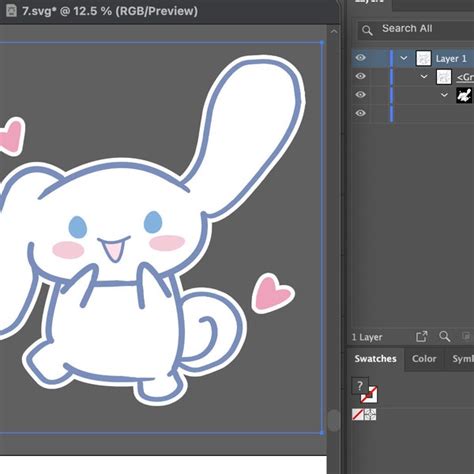Select the stroke box with red slash
Viewport: 474px width, 474px height.
click(370, 395)
